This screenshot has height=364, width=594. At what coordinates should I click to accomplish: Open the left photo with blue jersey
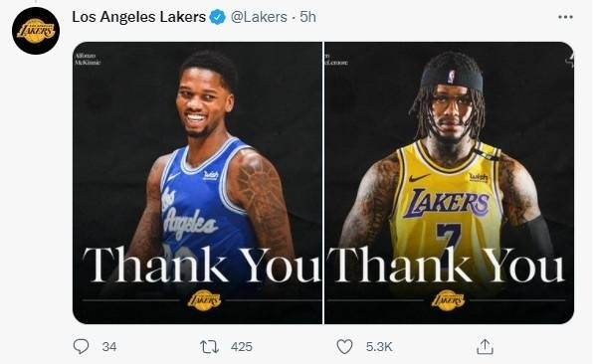coord(197,183)
